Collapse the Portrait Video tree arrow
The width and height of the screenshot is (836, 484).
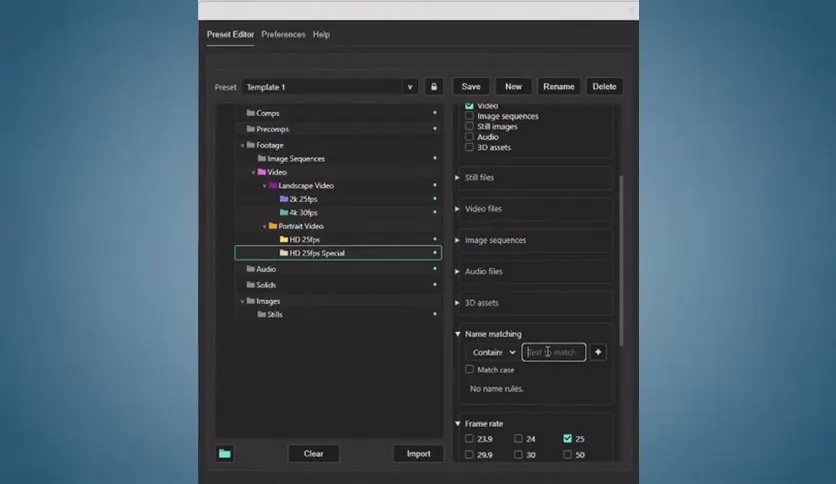pyautogui.click(x=264, y=227)
